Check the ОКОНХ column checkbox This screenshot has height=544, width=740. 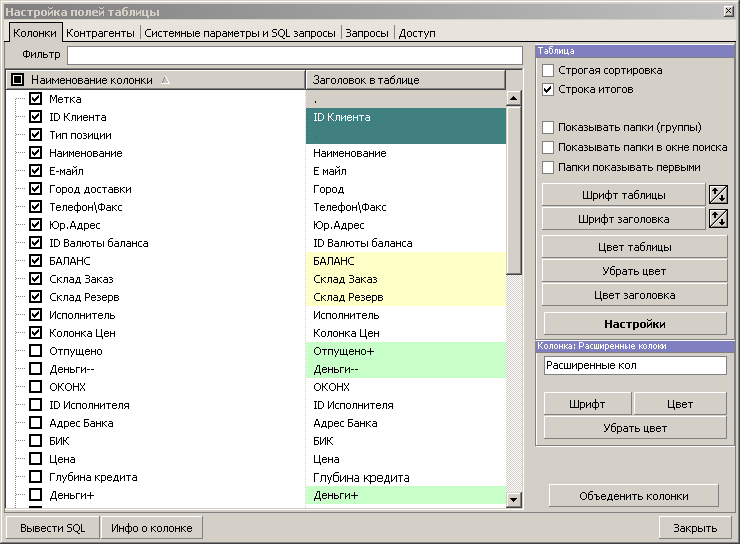click(x=35, y=386)
